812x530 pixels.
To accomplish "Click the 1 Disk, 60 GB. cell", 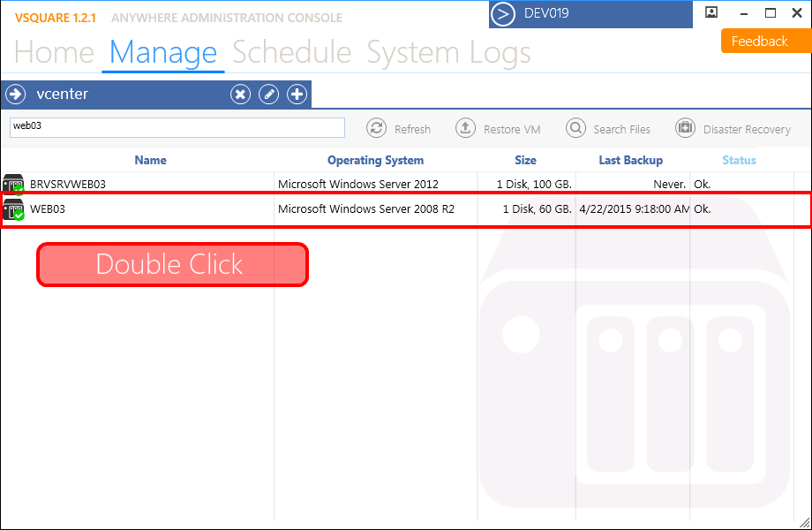I will tap(537, 208).
